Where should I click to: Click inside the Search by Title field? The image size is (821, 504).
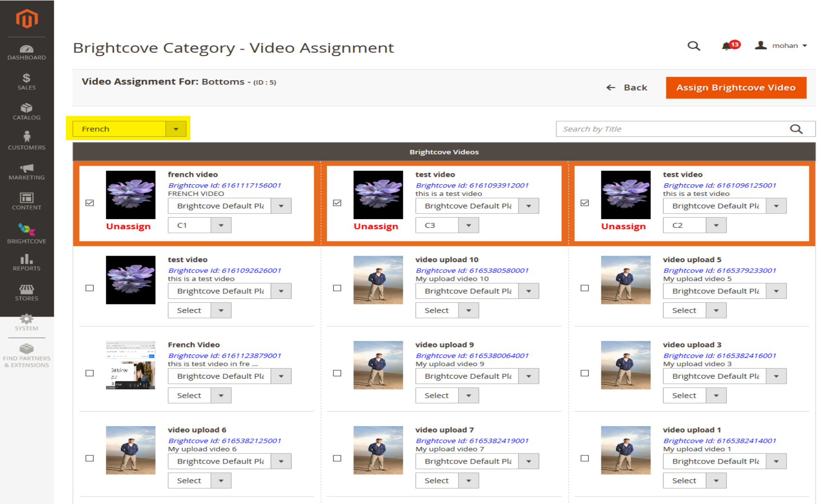pyautogui.click(x=650, y=129)
